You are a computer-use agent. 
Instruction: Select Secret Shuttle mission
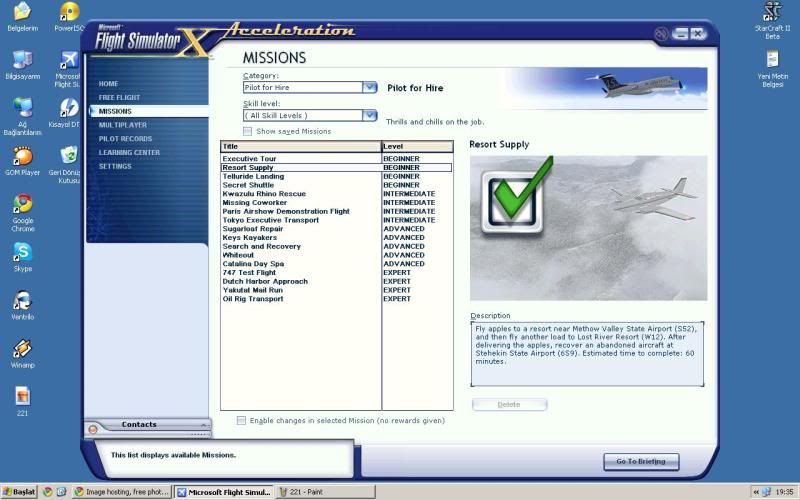pos(336,185)
